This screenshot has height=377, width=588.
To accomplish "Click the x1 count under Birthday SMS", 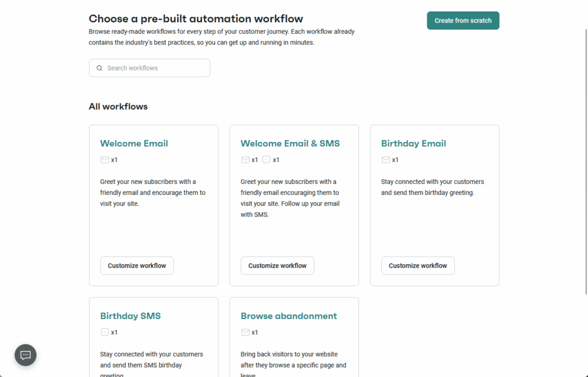I will 114,332.
